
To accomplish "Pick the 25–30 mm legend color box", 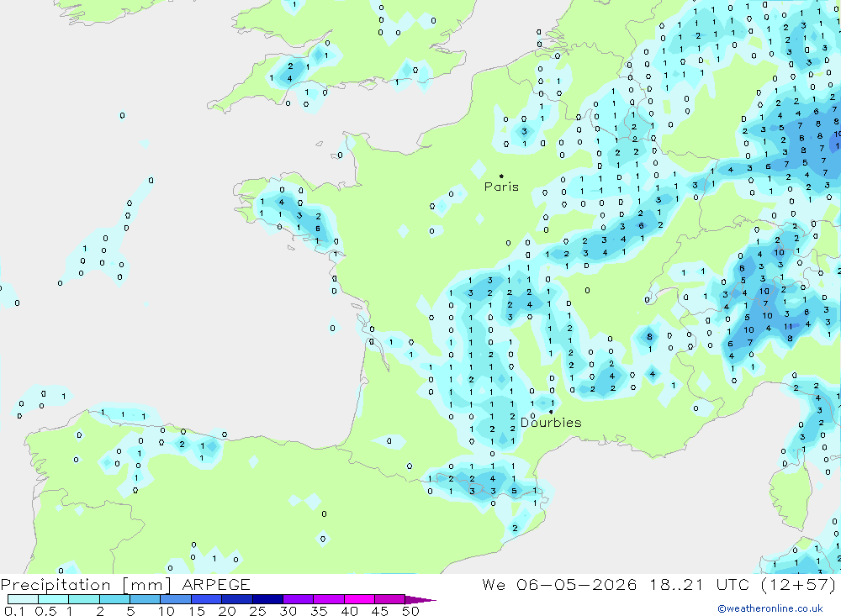I will click(267, 599).
